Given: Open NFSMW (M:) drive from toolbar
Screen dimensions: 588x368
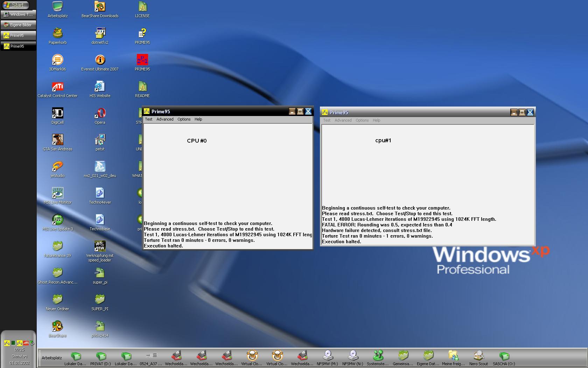Looking at the screenshot, I should coord(327,359).
